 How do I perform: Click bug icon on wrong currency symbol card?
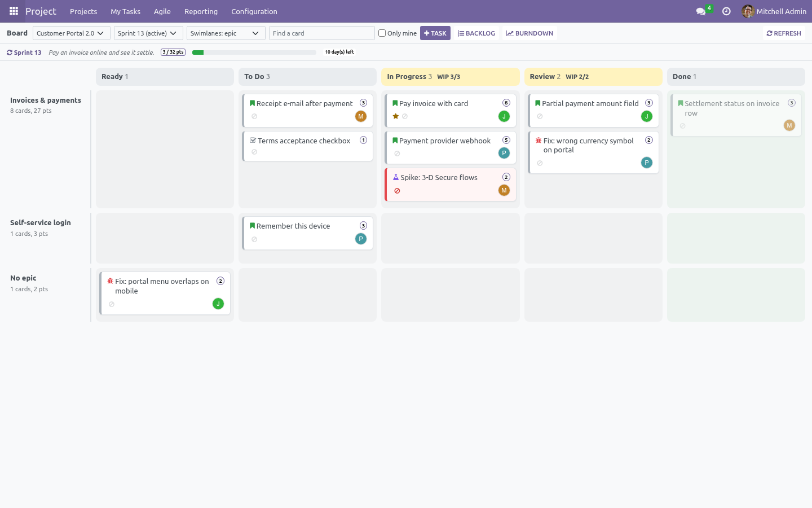coord(539,141)
